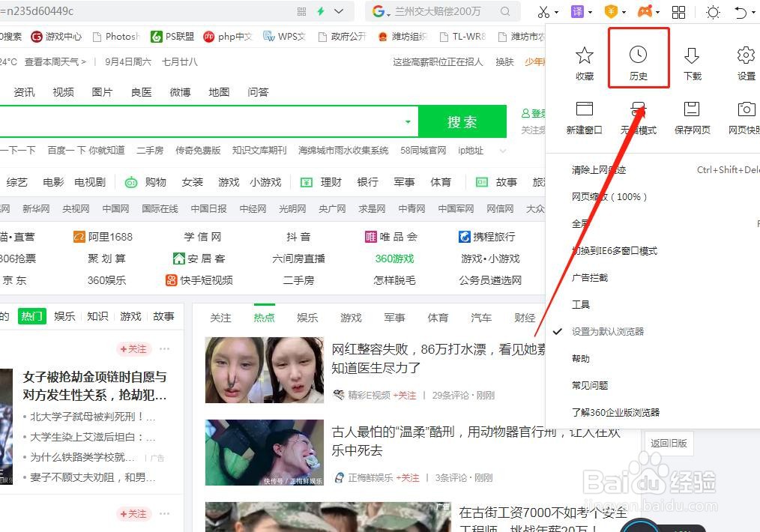
Task: Expand the translate icon's dropdown arrow
Action: (590, 12)
